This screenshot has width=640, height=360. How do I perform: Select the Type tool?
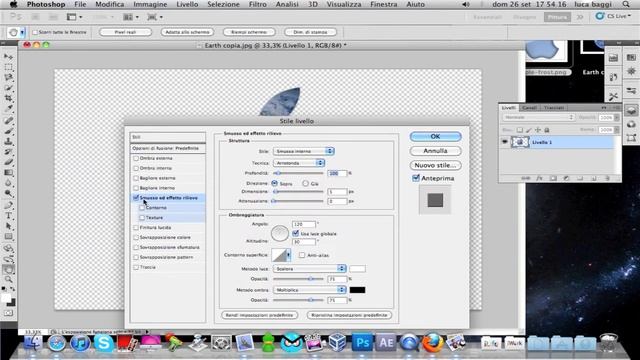(8, 216)
